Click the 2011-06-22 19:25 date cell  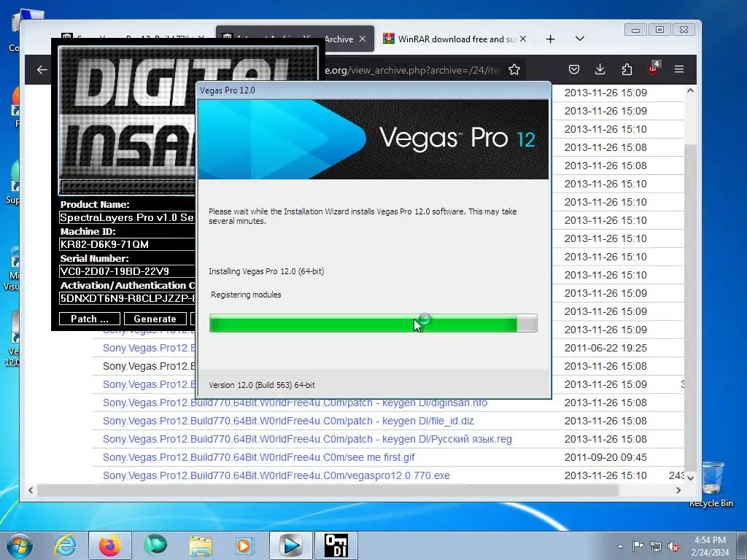605,348
